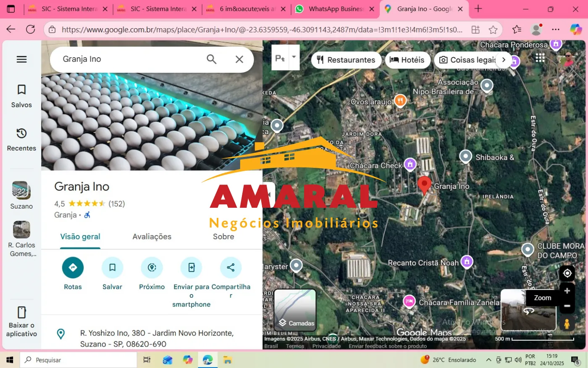
Task: Click the Granja Ino search field
Action: pos(126,59)
